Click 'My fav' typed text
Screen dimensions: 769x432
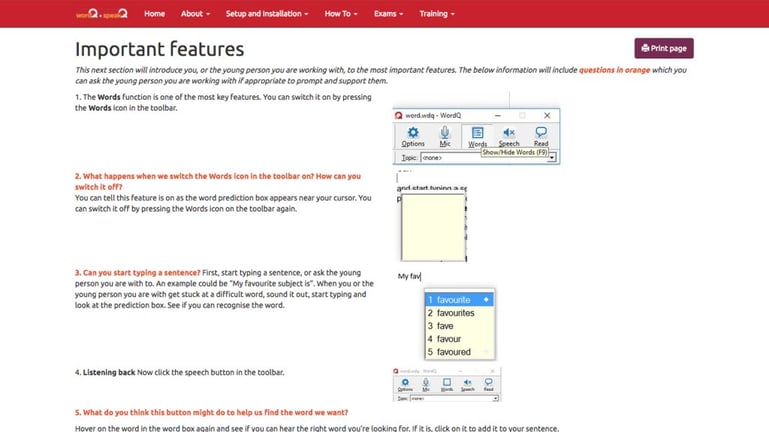click(x=409, y=277)
